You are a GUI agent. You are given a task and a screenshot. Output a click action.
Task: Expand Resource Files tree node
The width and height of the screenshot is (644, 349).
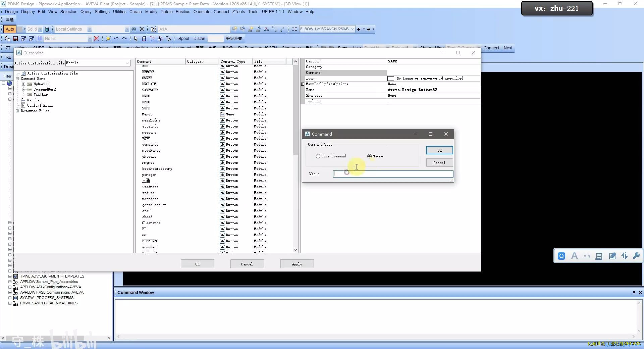pyautogui.click(x=17, y=111)
